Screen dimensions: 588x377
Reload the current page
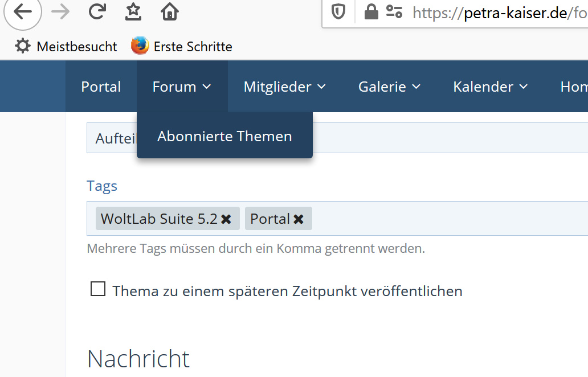pos(97,12)
